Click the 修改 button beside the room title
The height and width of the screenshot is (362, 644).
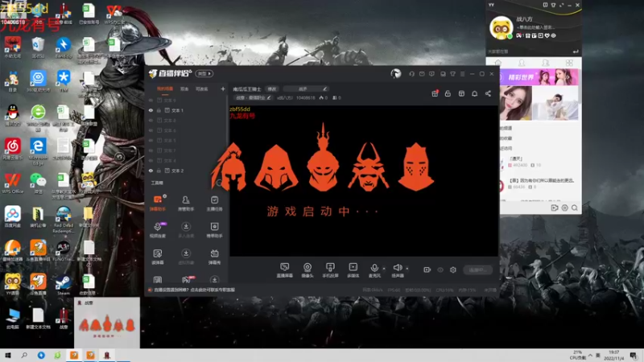click(x=272, y=88)
